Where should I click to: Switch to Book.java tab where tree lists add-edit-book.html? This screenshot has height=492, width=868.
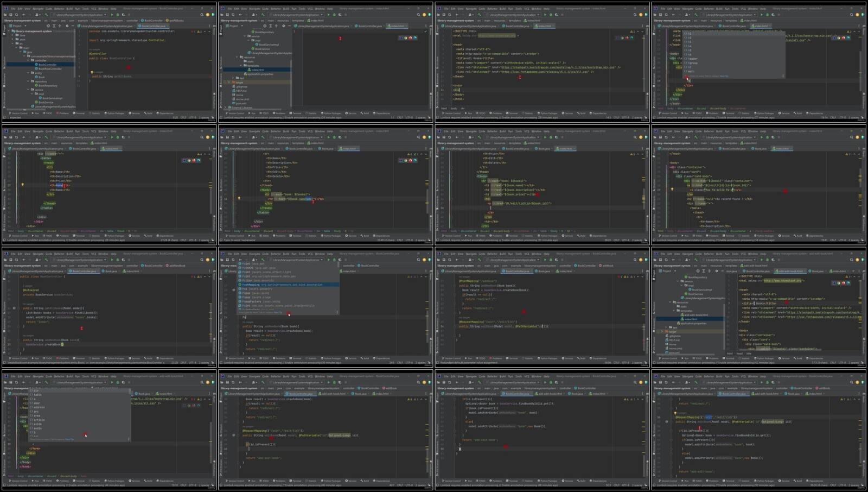tap(816, 271)
